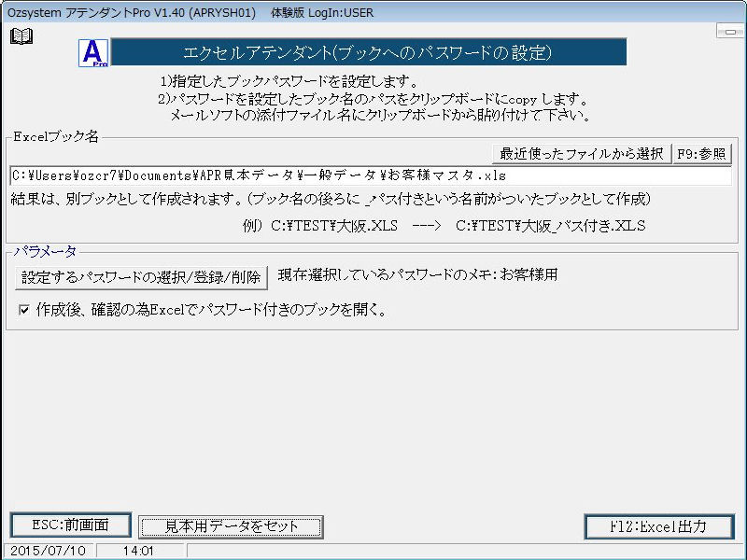Click the date 2015/07/10 in the status bar
This screenshot has width=747, height=560.
coord(49,551)
